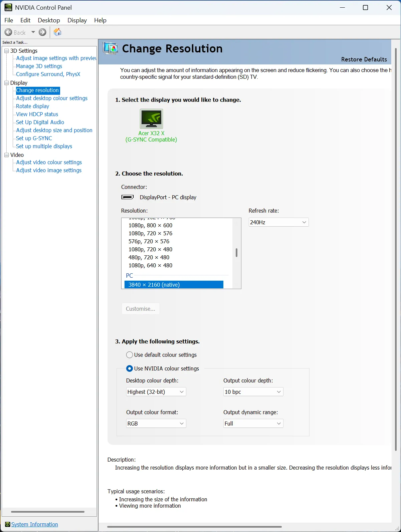Click the resolution list scrollbar thumb
401x532 pixels.
[x=236, y=253]
